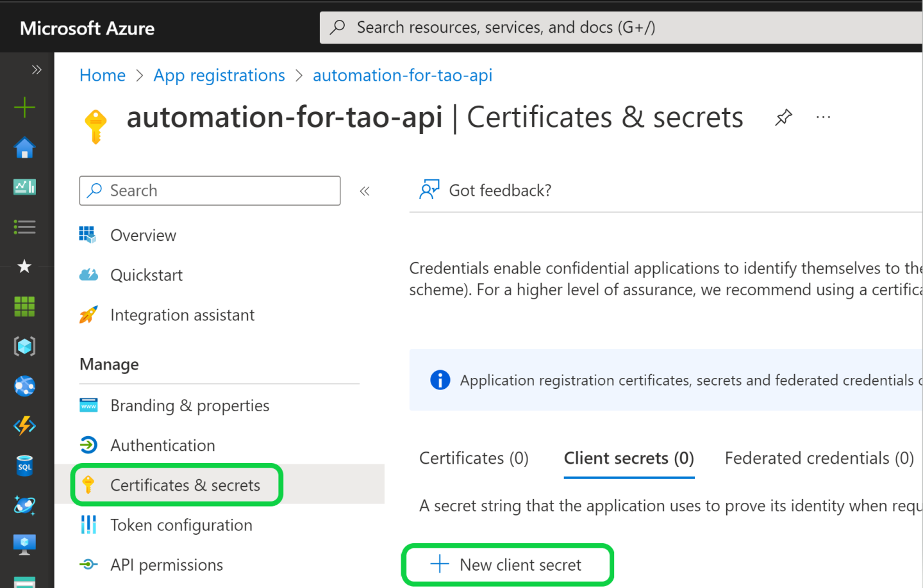This screenshot has width=923, height=588.
Task: Click the Favorites star icon
Action: coord(24,266)
